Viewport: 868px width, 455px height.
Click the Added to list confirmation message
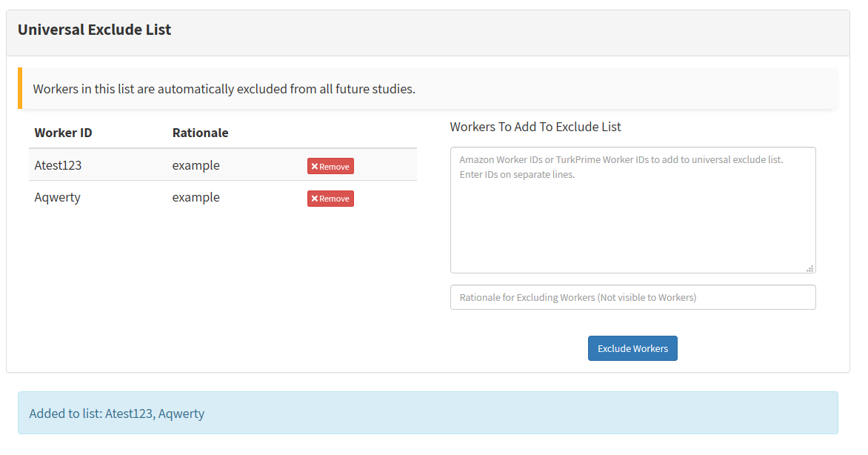[x=118, y=414]
